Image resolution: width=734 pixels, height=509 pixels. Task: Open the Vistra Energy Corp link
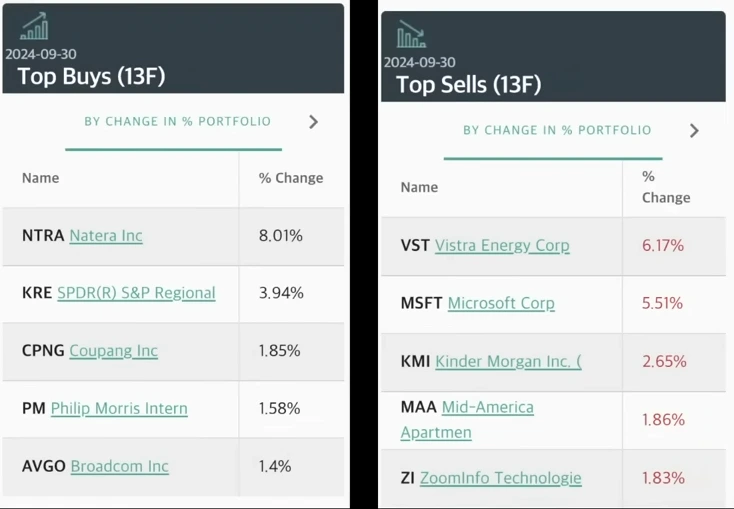point(502,246)
